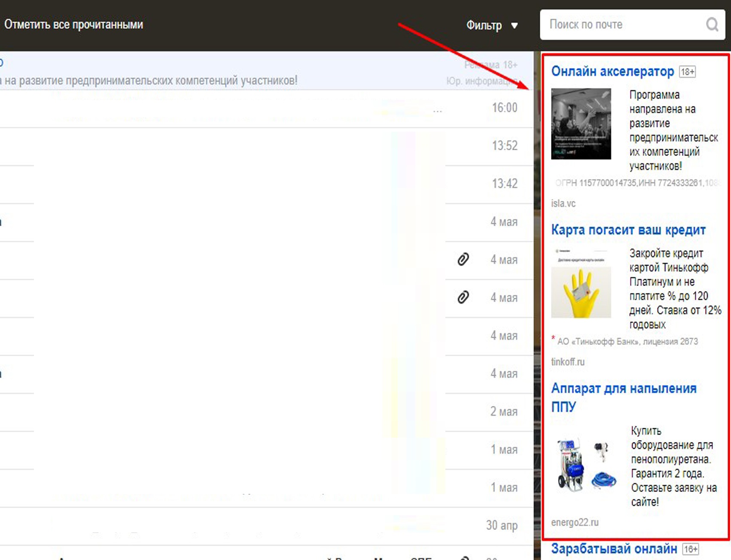Click the Фильтр dropdown arrow
The height and width of the screenshot is (560, 731).
point(514,26)
